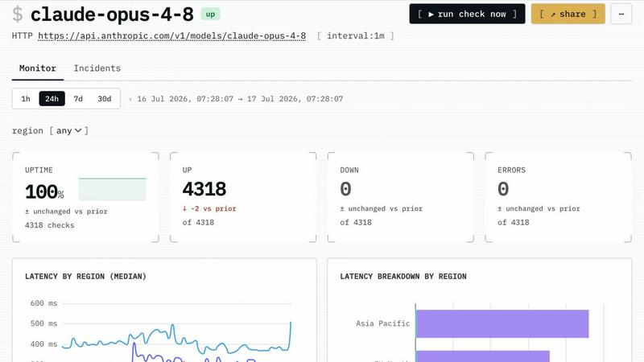Switch to the Incidents tab
Image resolution: width=644 pixels, height=362 pixels.
97,68
